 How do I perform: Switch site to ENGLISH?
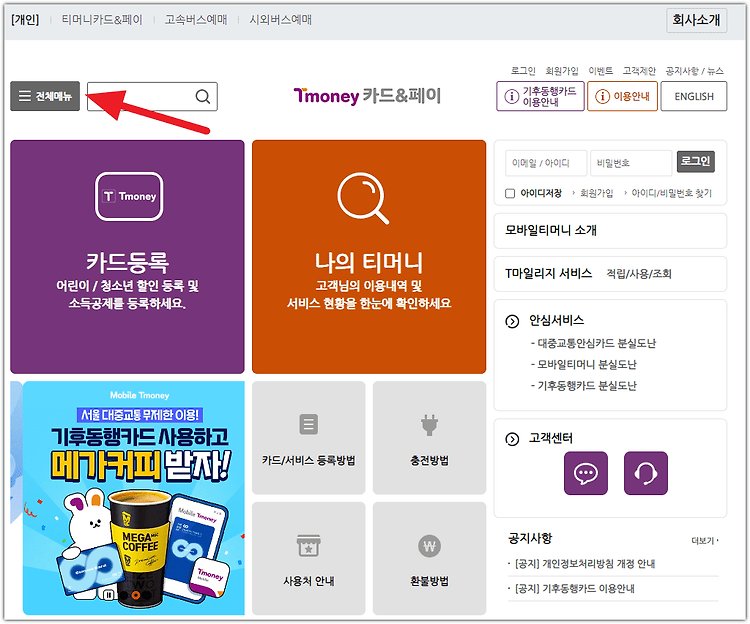[x=694, y=96]
